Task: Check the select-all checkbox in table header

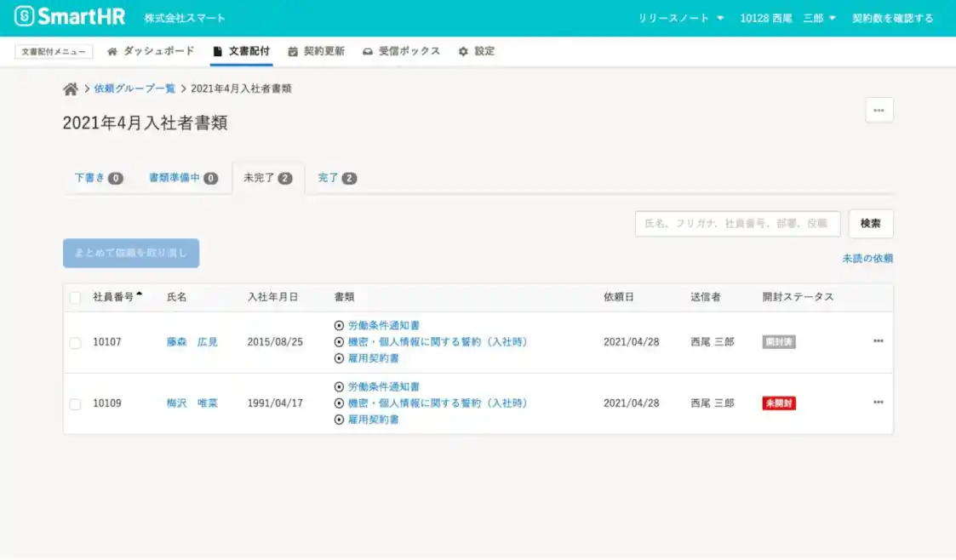Action: tap(75, 297)
